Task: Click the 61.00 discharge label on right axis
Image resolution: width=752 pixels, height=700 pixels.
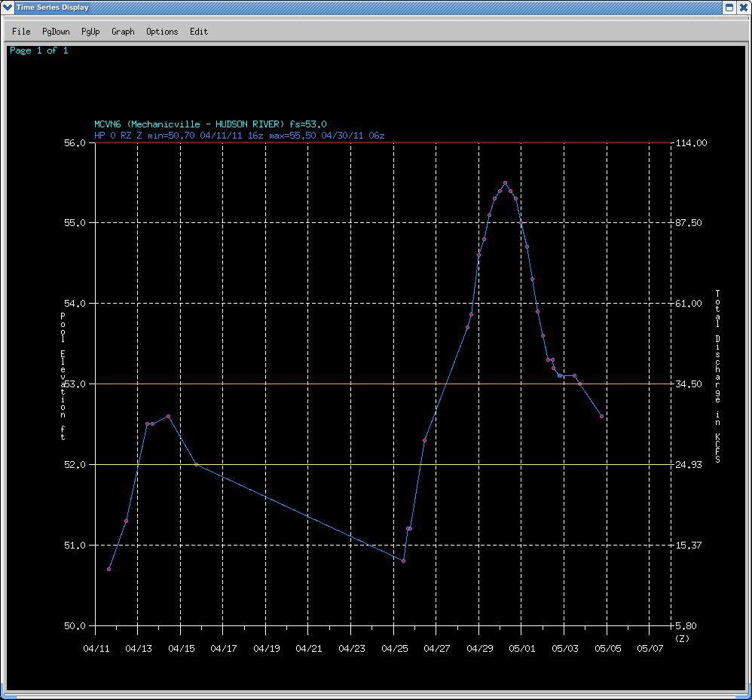Action: [x=689, y=304]
